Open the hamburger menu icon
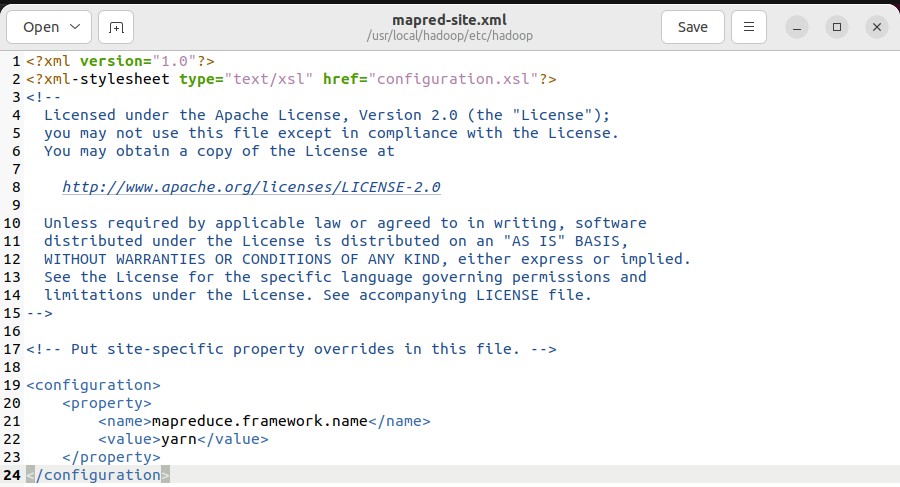 tap(748, 27)
